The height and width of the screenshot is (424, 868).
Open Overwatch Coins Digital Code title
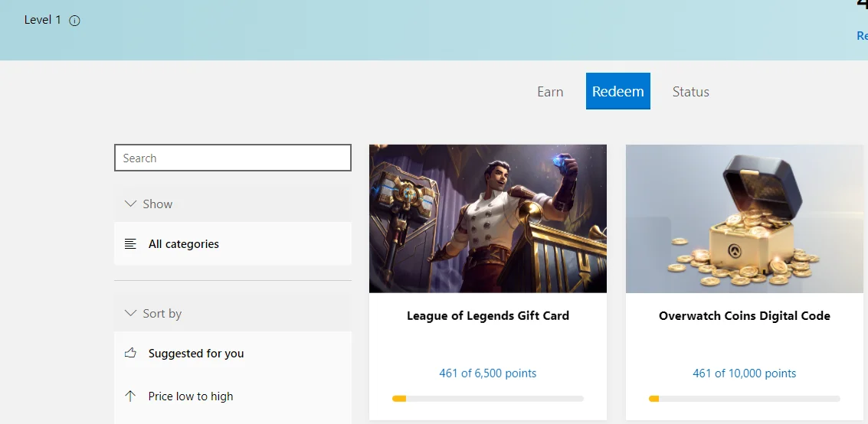tap(745, 315)
